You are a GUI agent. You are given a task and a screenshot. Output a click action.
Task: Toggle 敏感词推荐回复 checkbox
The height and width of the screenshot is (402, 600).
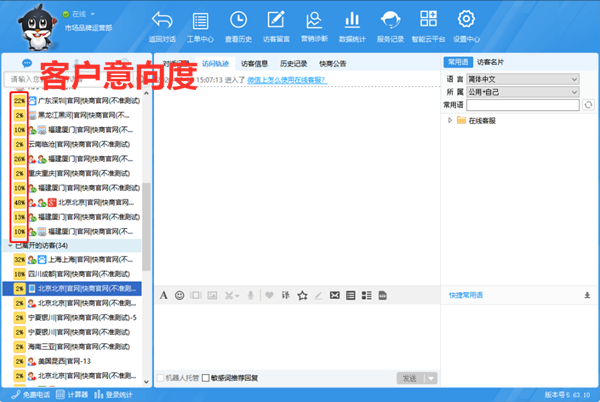206,377
